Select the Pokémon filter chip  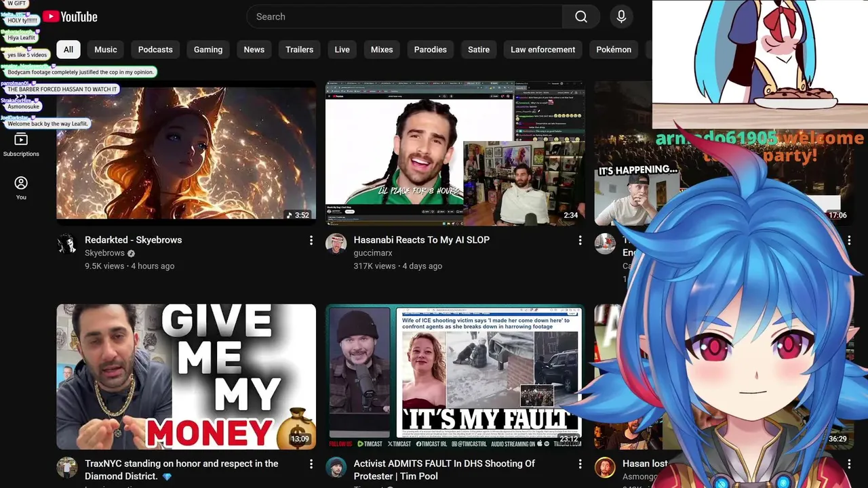[x=614, y=49]
